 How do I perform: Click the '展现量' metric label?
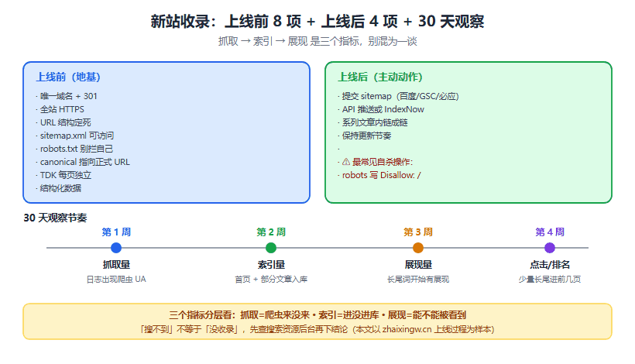pos(418,265)
